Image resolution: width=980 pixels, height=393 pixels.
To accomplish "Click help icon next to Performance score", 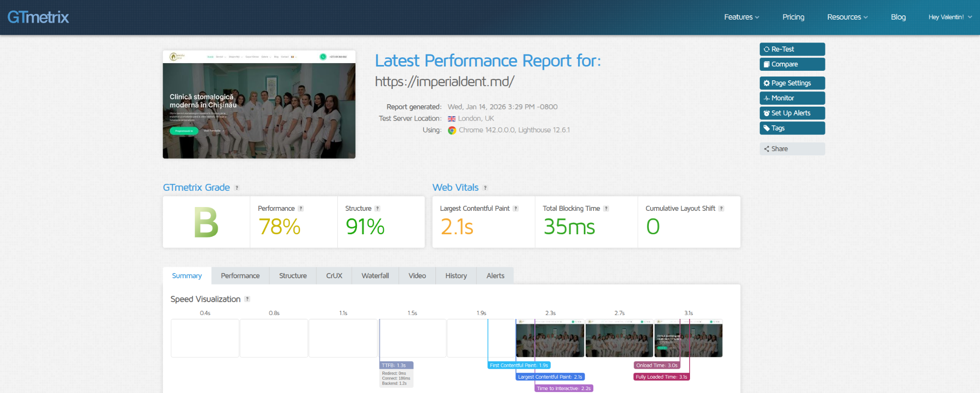I will tap(301, 208).
